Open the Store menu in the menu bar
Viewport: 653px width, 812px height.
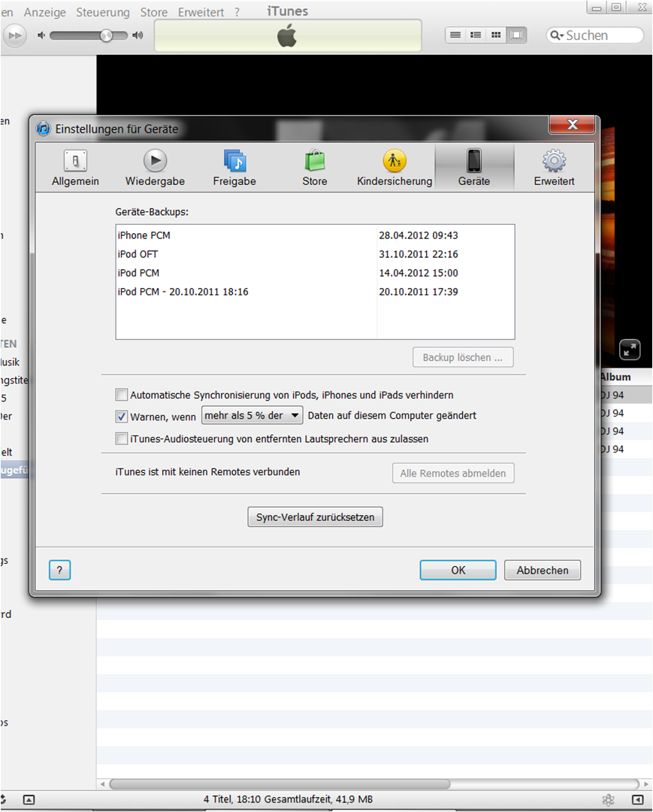coord(154,12)
